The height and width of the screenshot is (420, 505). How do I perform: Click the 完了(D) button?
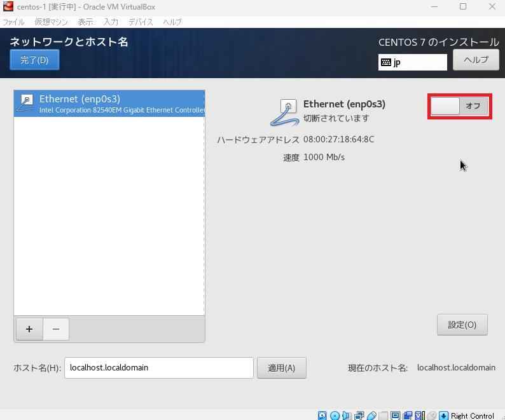pyautogui.click(x=34, y=60)
